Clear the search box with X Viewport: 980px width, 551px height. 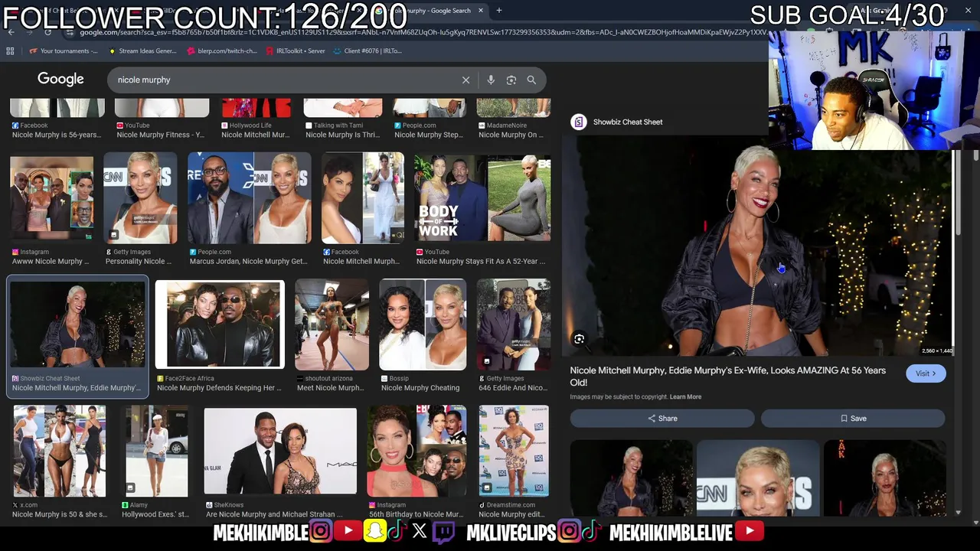pyautogui.click(x=465, y=80)
